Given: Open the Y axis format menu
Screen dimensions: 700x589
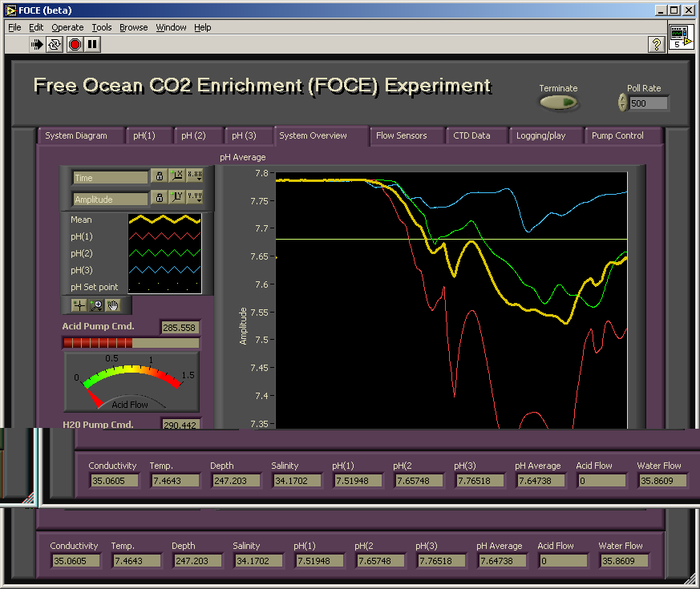Looking at the screenshot, I should click(195, 197).
